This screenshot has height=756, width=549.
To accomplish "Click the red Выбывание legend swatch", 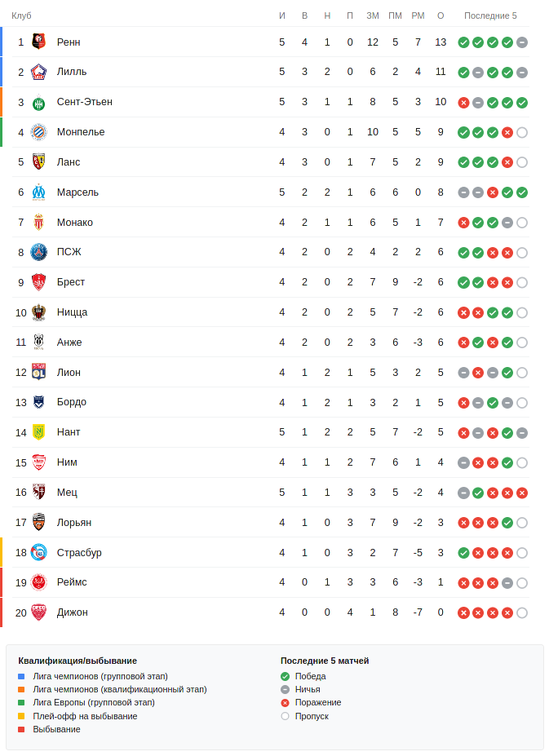I will click(21, 729).
